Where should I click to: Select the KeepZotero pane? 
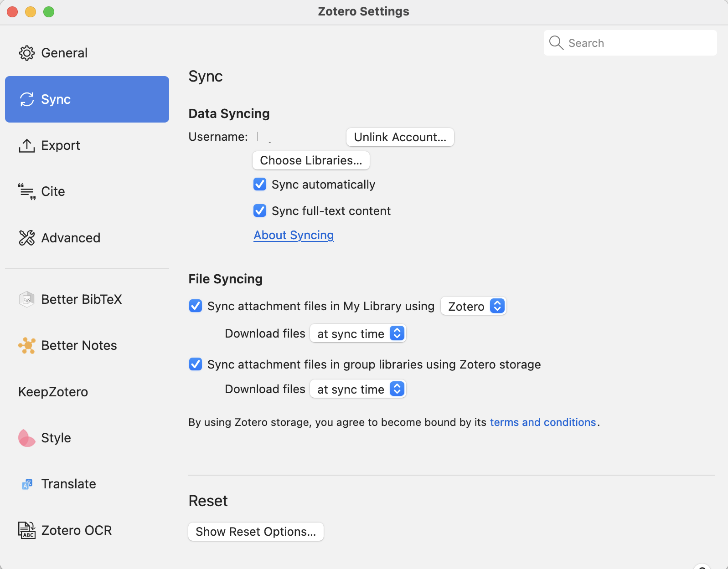point(87,392)
